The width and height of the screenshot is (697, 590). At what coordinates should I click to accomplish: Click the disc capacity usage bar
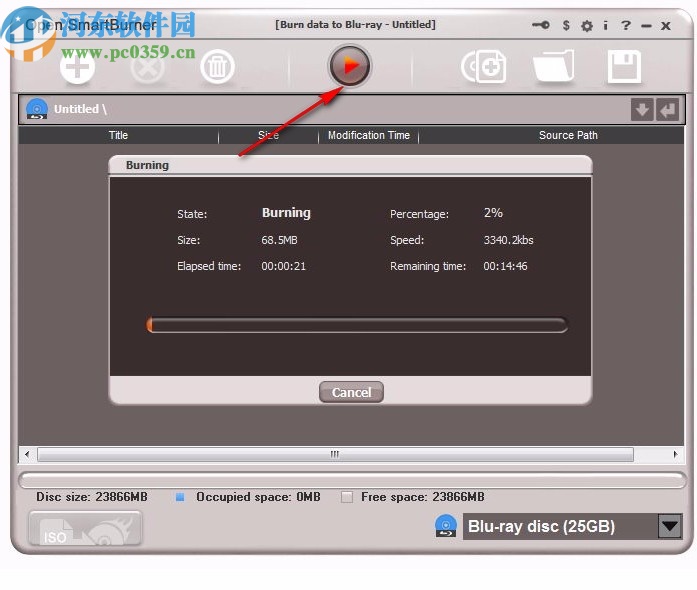pos(353,480)
